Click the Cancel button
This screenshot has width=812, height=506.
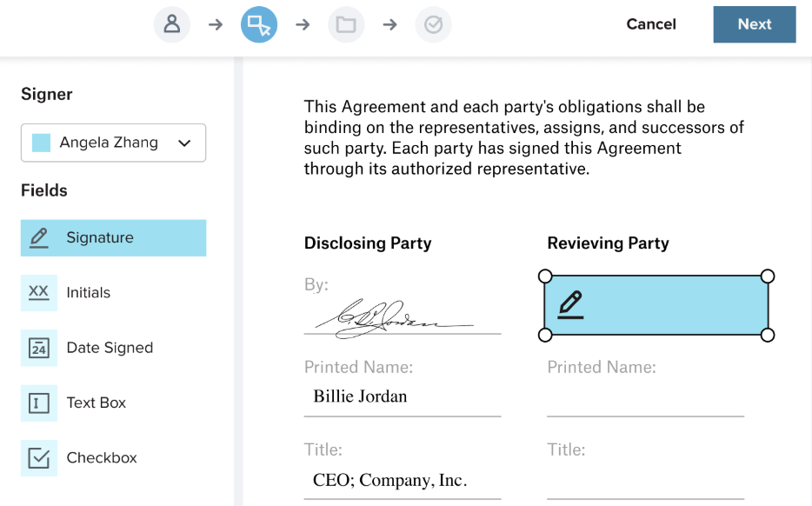(651, 24)
